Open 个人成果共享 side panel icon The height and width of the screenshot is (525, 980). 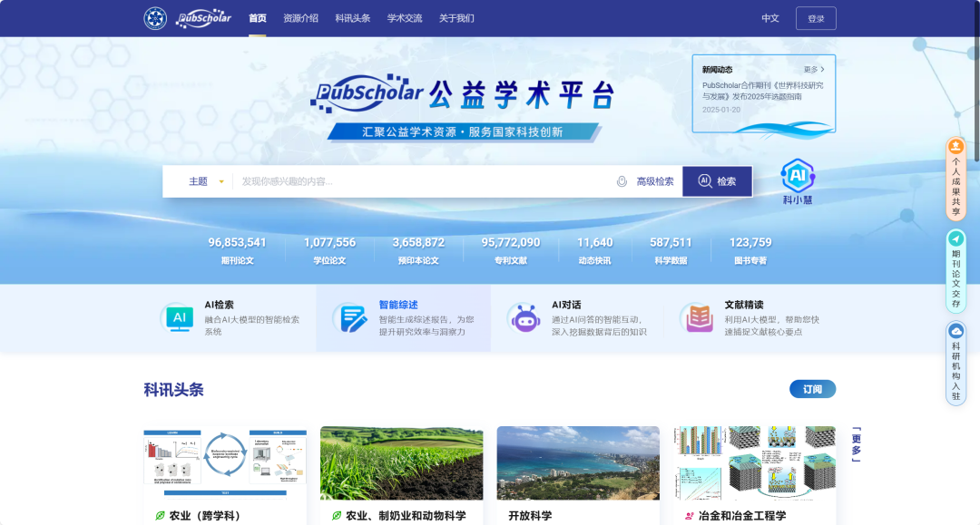coord(955,147)
